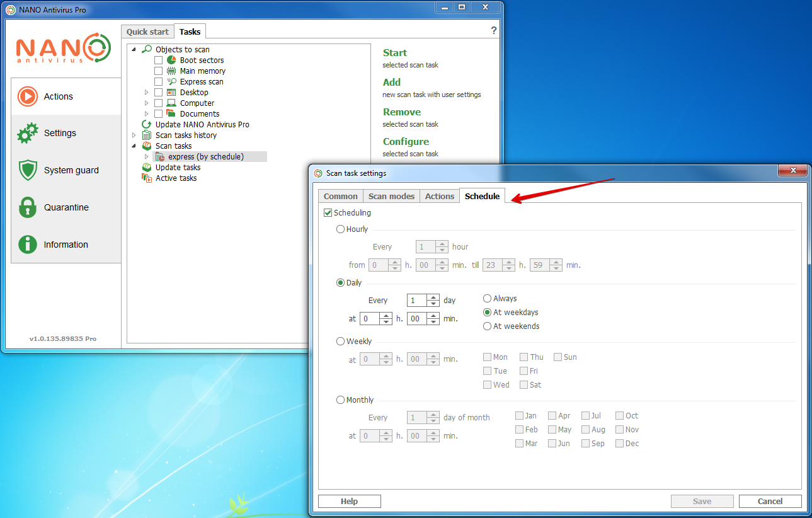Collapse the Objects to scan node

tap(134, 50)
